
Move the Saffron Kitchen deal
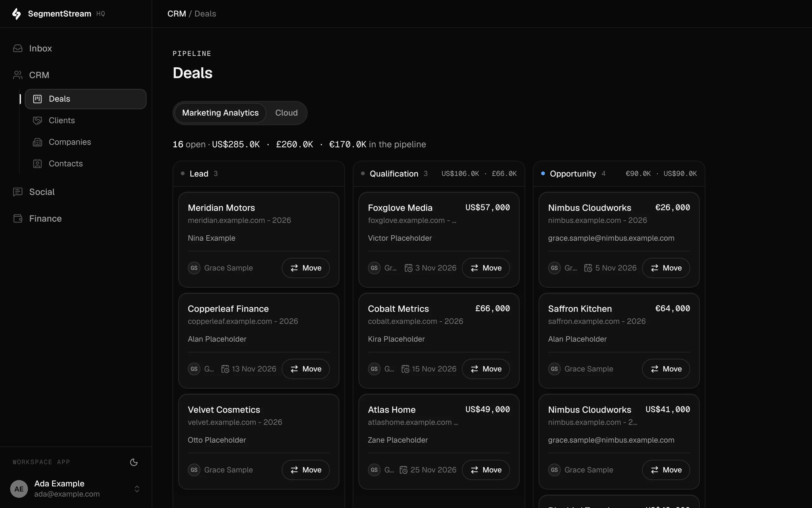pos(666,369)
